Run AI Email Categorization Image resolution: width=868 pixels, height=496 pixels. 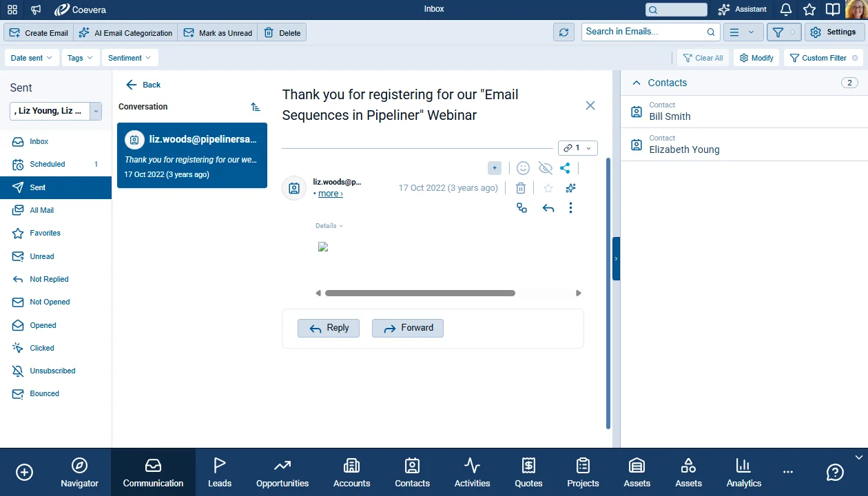[x=125, y=32]
